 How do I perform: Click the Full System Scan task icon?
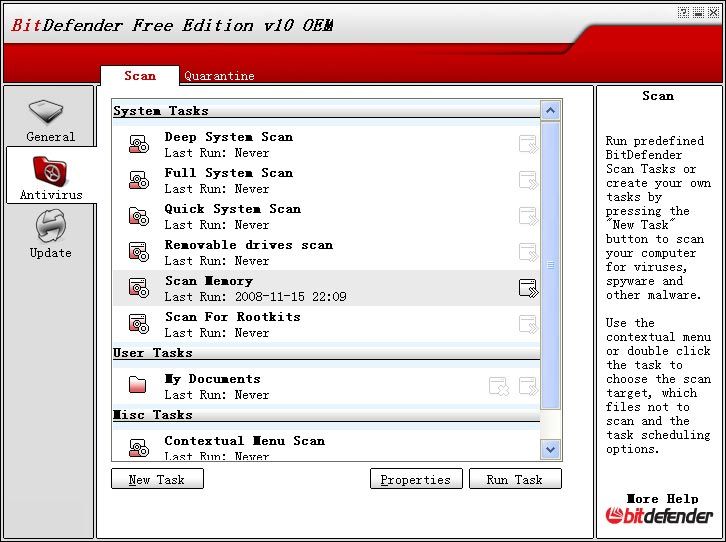[138, 181]
